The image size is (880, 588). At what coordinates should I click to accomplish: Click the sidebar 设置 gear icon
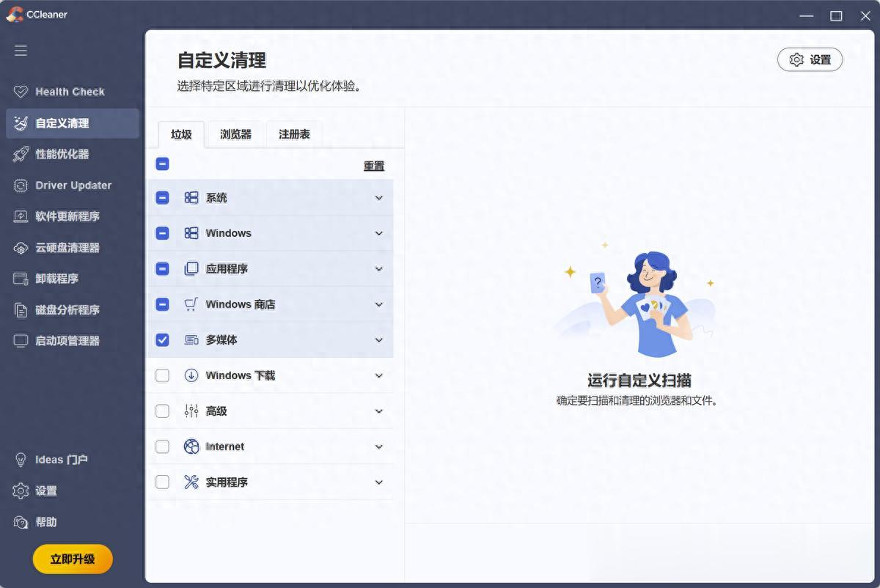(x=21, y=490)
